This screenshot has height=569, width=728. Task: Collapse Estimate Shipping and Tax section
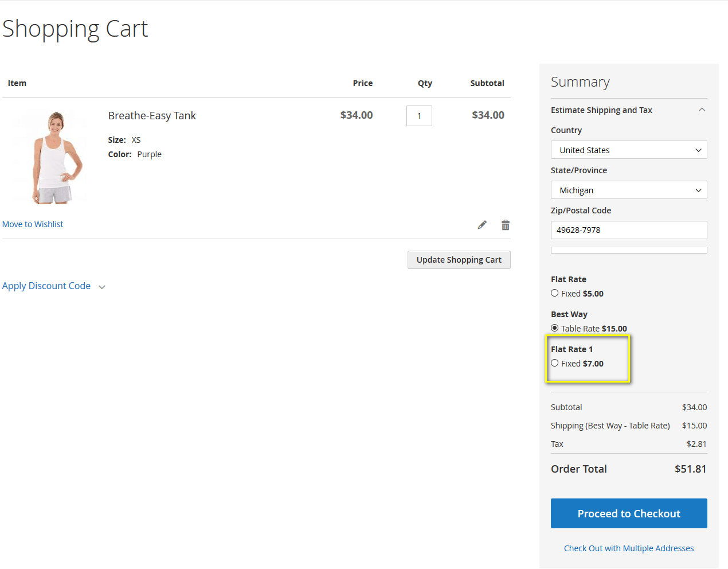(x=702, y=110)
